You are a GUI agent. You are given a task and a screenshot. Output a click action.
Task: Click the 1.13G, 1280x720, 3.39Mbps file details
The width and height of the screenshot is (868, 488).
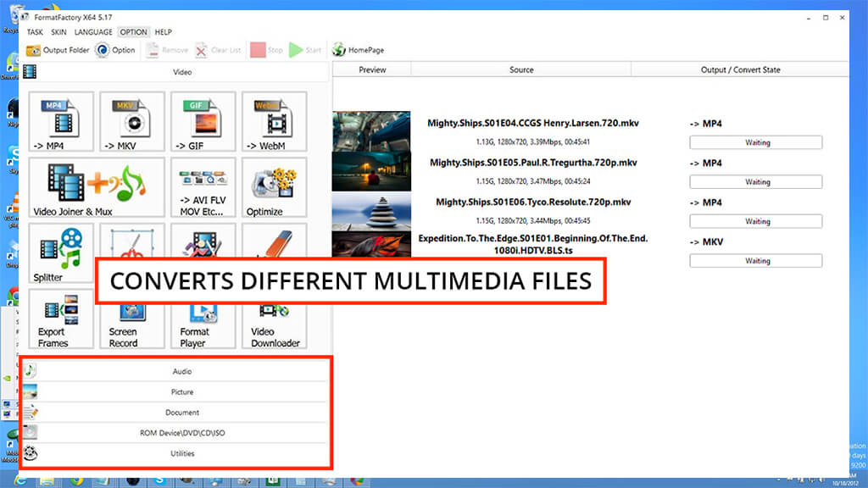click(533, 141)
